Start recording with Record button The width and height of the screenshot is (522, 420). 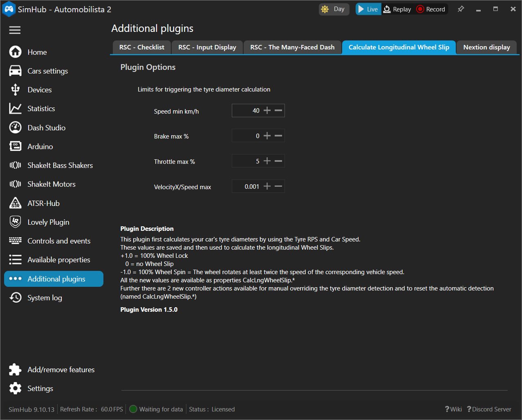pyautogui.click(x=431, y=9)
